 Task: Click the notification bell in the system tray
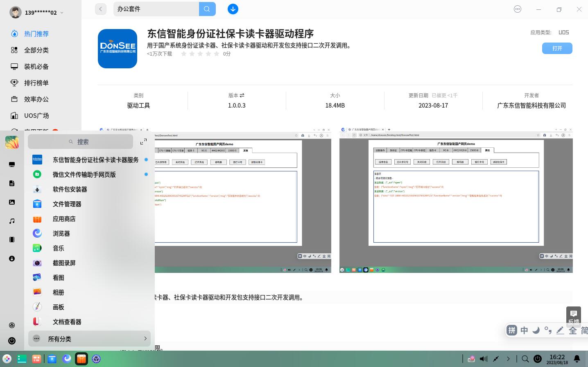click(x=577, y=358)
